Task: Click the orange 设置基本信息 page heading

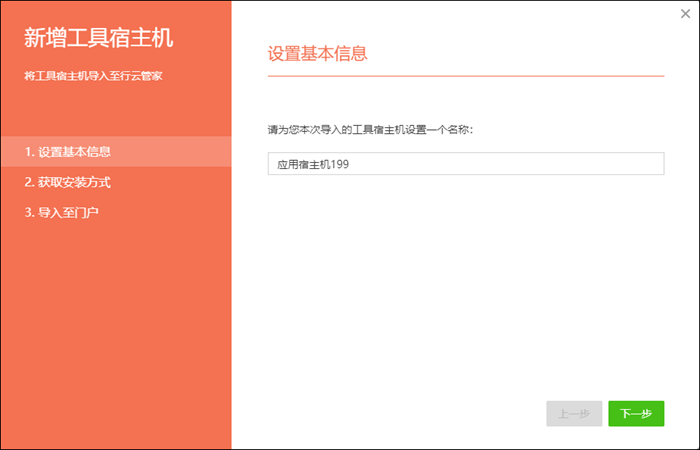Action: click(318, 54)
